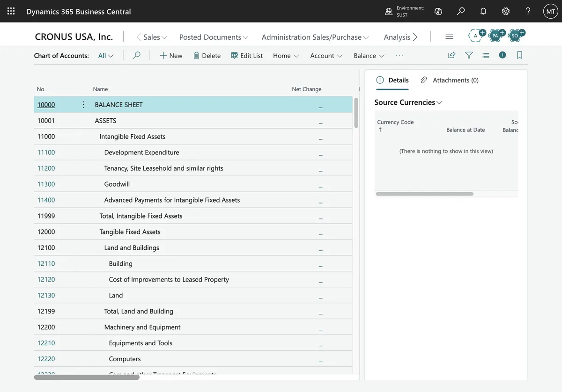Image resolution: width=562 pixels, height=392 pixels.
Task: Search the Chart of Accounts list
Action: [137, 55]
